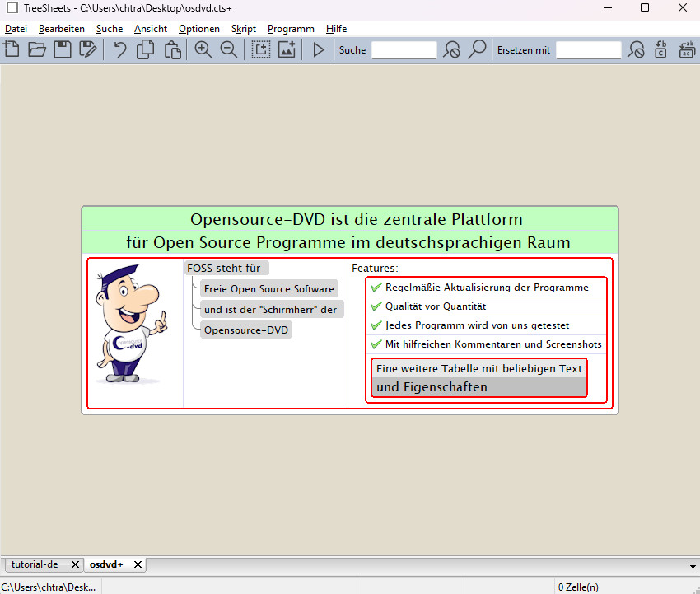This screenshot has height=594, width=700.
Task: Zoom out with the magnifier minus icon
Action: coord(229,49)
